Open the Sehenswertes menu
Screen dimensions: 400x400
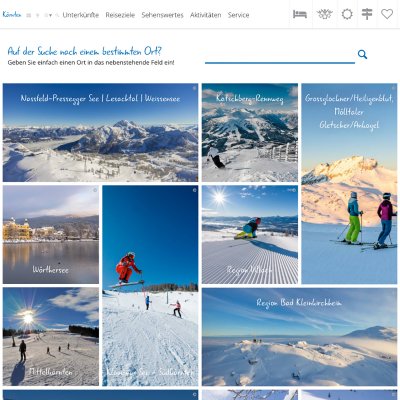162,15
